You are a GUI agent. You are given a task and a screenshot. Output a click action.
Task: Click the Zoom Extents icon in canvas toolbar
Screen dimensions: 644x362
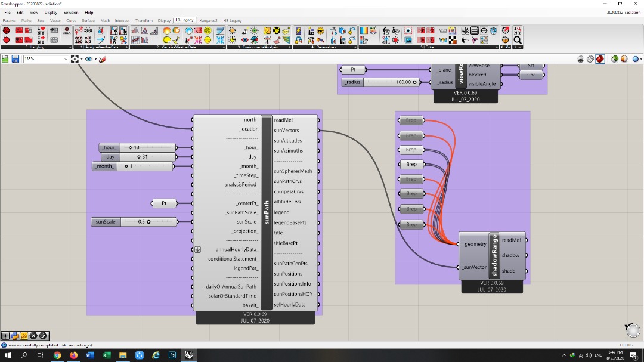click(x=75, y=59)
